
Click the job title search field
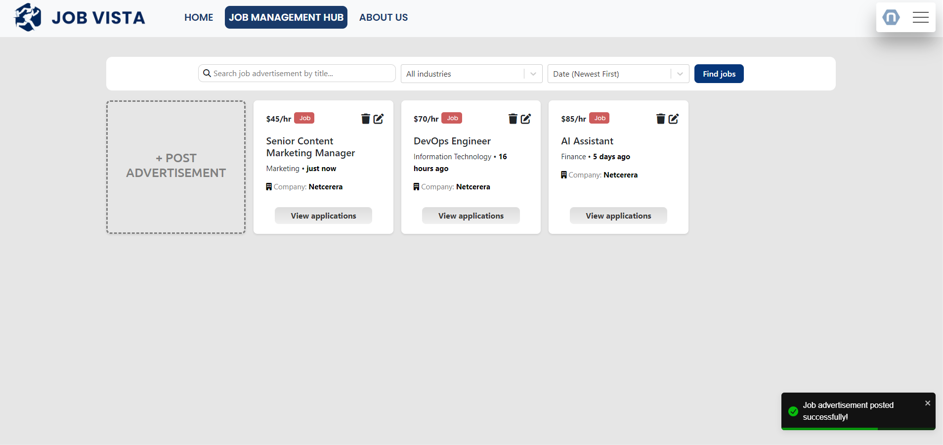click(x=300, y=74)
